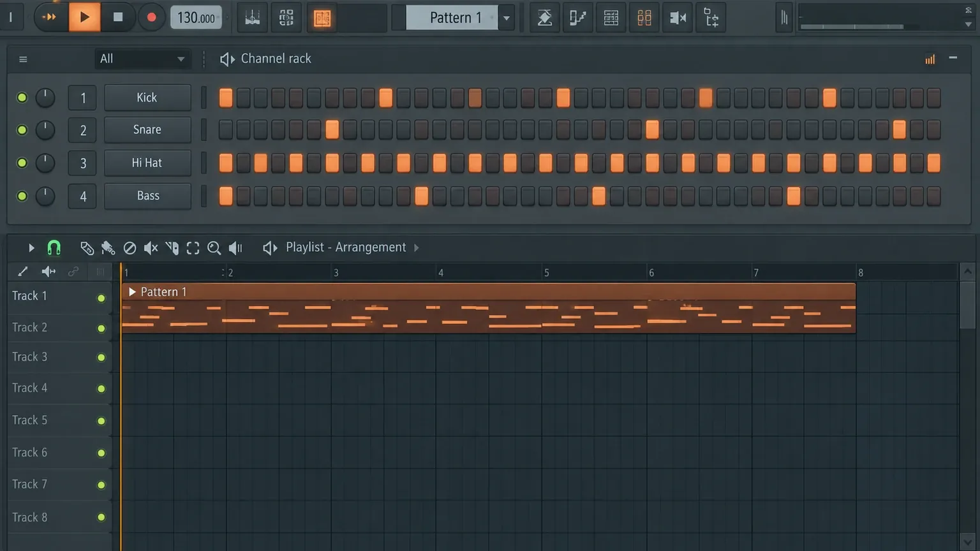Open the Playlist window icon in toolbar

click(x=544, y=18)
